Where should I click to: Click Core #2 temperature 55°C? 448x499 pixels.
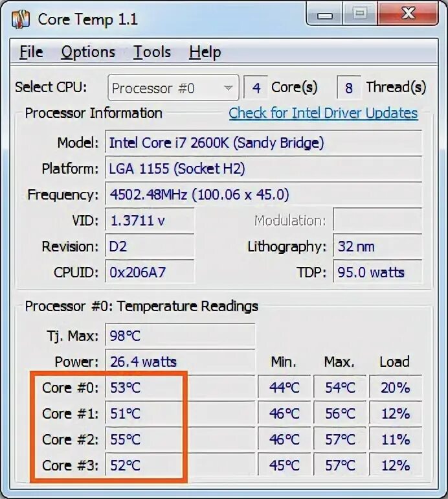(180, 439)
